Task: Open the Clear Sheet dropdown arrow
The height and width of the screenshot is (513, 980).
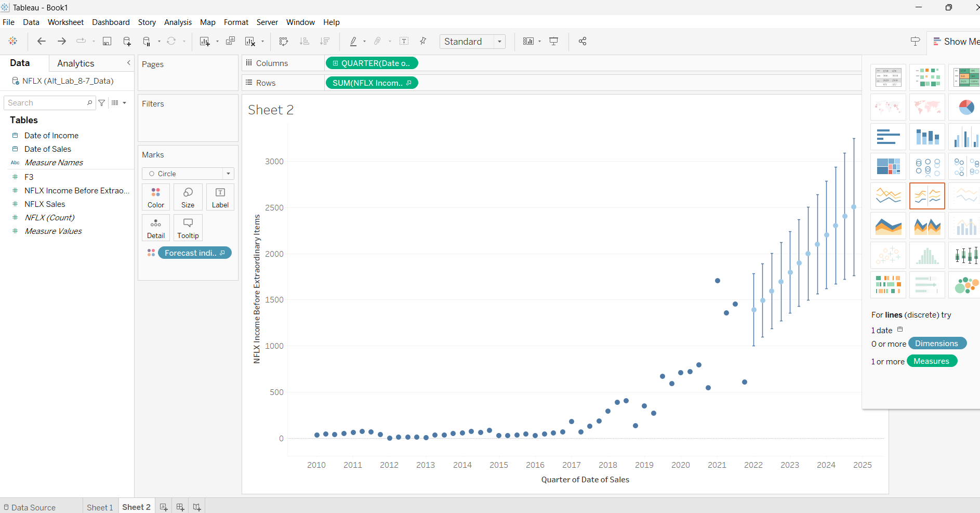Action: (x=262, y=41)
